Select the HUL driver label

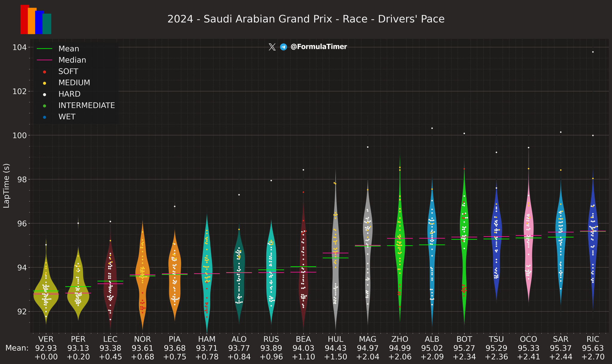point(336,339)
